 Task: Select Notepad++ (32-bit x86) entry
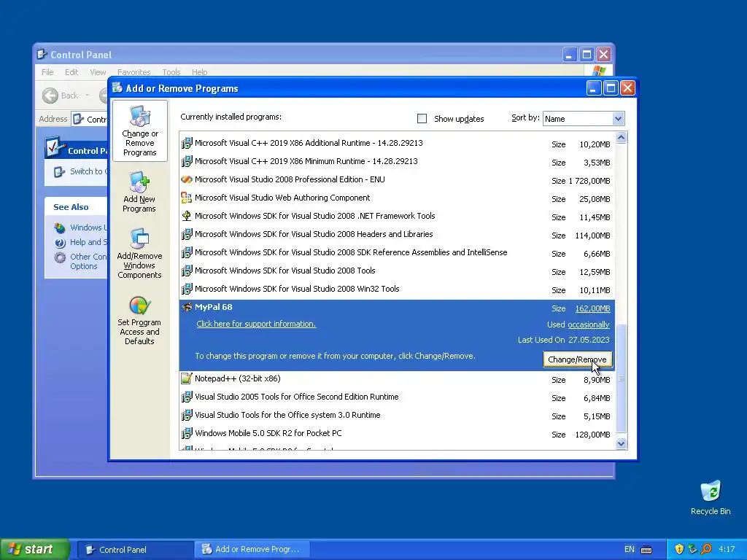point(398,379)
